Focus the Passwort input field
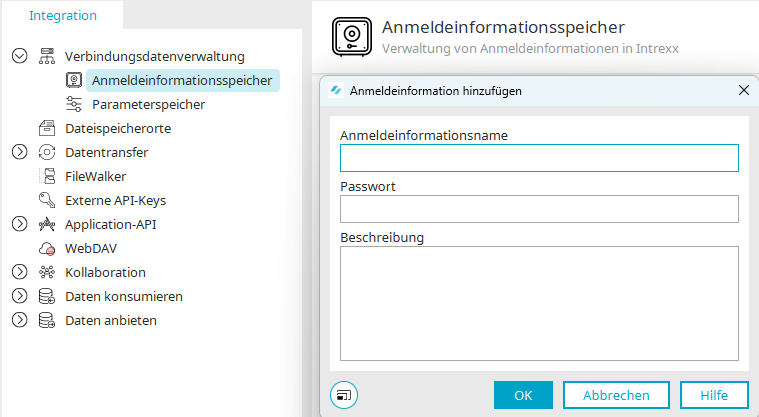Viewport: 759px width, 417px height. pos(539,209)
